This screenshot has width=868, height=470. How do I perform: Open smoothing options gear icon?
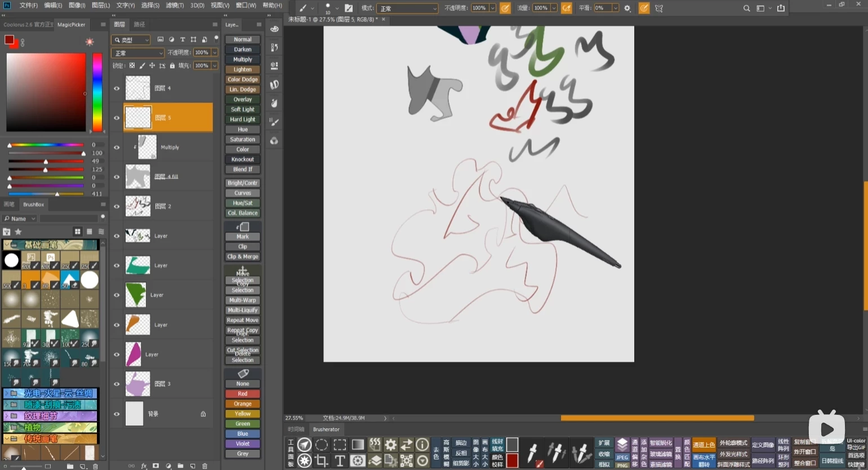click(627, 8)
